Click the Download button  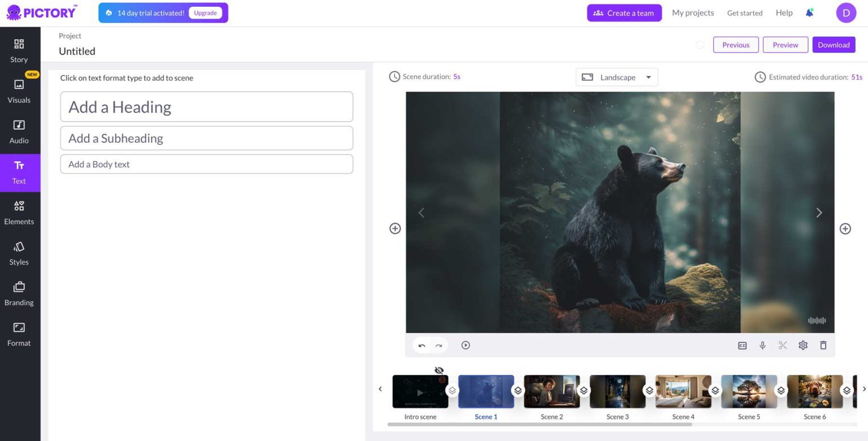point(834,45)
